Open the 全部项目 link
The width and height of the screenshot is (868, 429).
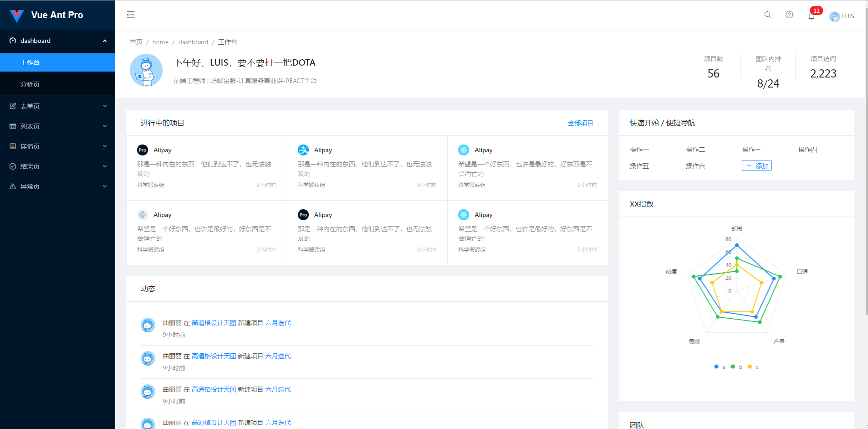pos(580,123)
